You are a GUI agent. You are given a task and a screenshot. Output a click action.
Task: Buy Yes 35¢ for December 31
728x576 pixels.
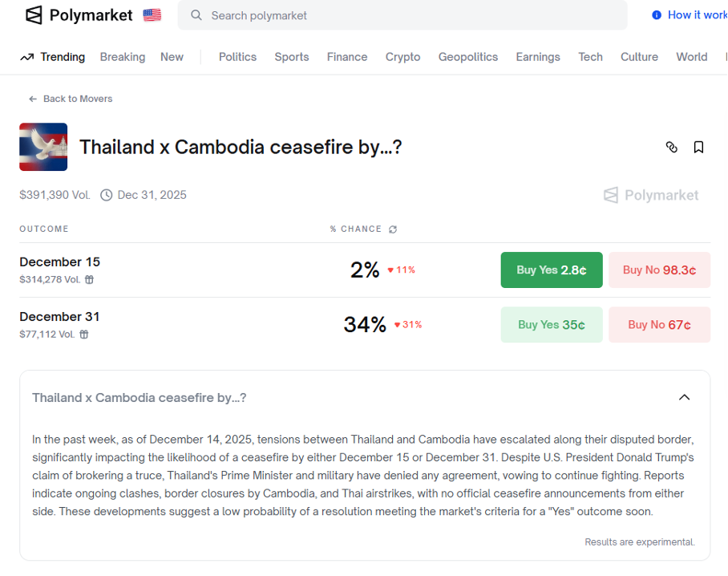click(x=551, y=325)
